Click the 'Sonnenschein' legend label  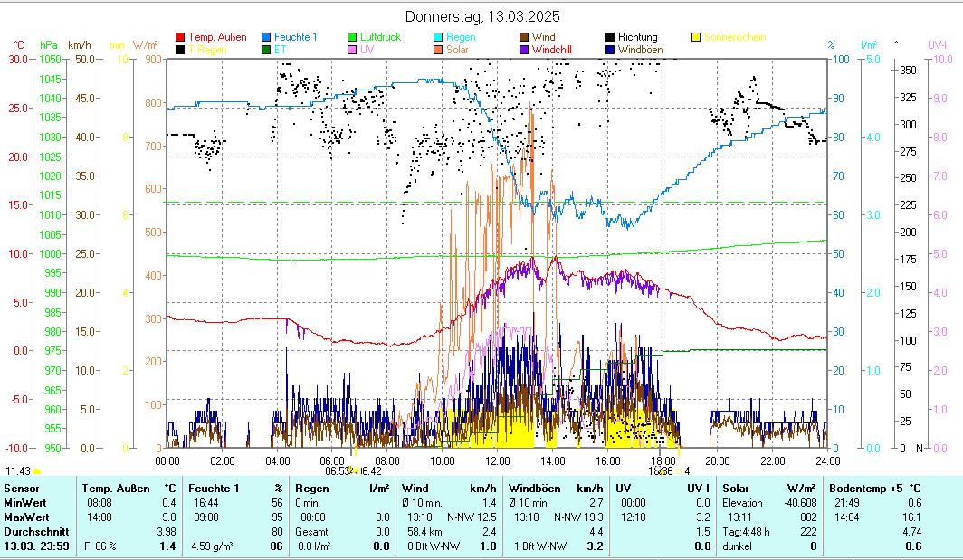[735, 37]
